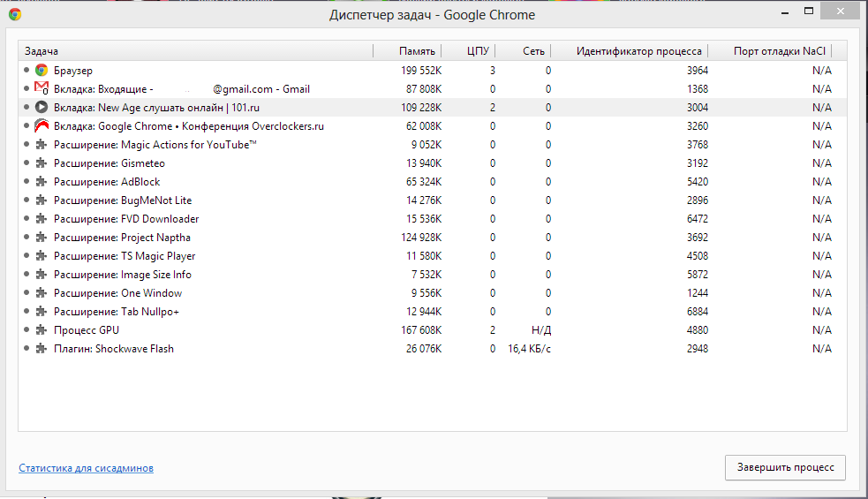Click the puzzle icon beside BugMeNot Lite
The image size is (868, 499).
pyautogui.click(x=42, y=200)
